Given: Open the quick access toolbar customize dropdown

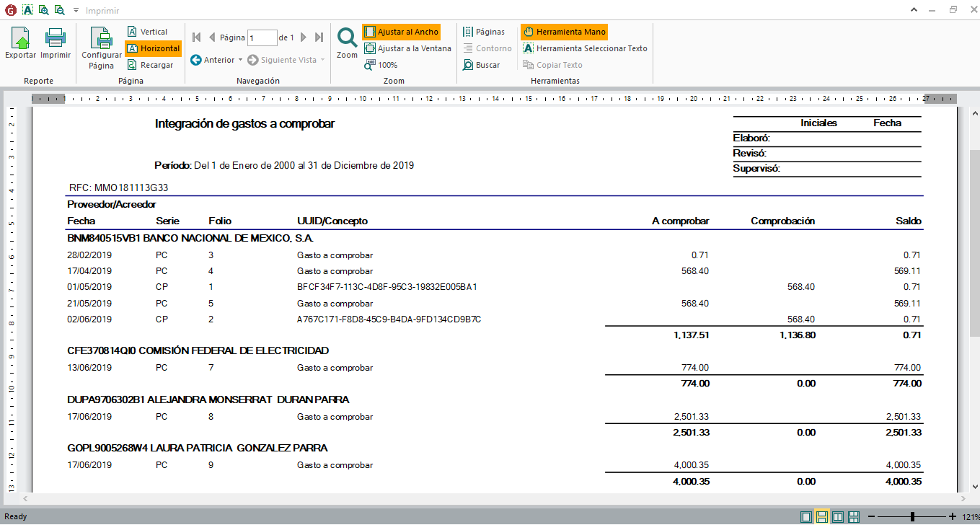Looking at the screenshot, I should pyautogui.click(x=76, y=11).
